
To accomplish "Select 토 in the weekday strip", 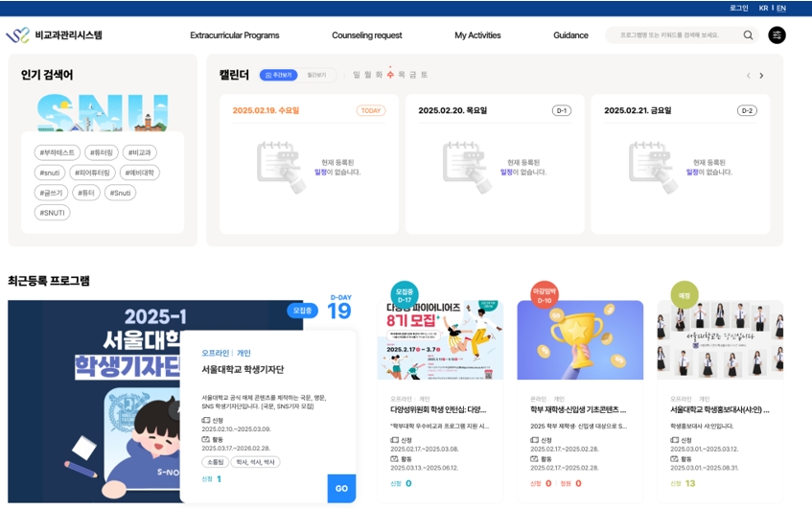I will (x=424, y=75).
